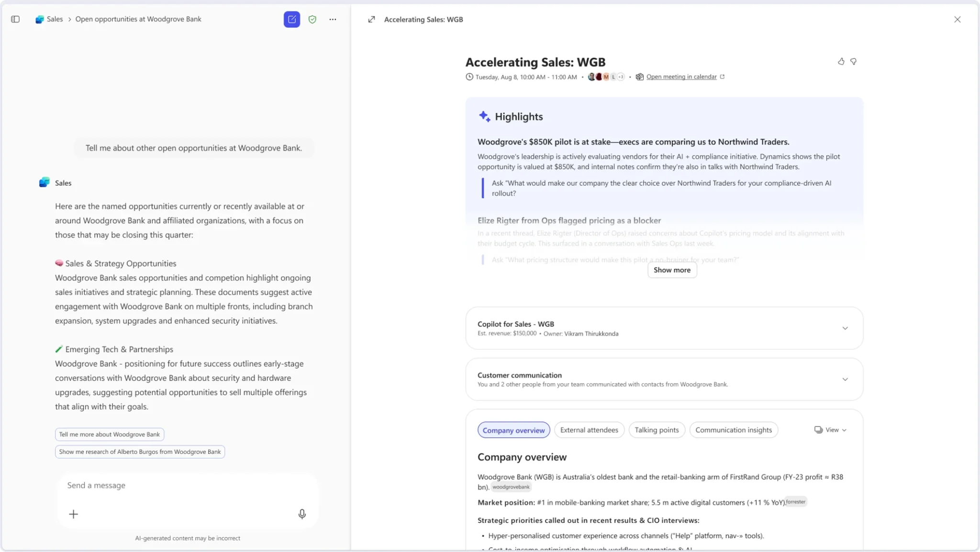This screenshot has height=552, width=980.
Task: Click the Hyper-personalised customer experience bullet
Action: click(x=626, y=536)
